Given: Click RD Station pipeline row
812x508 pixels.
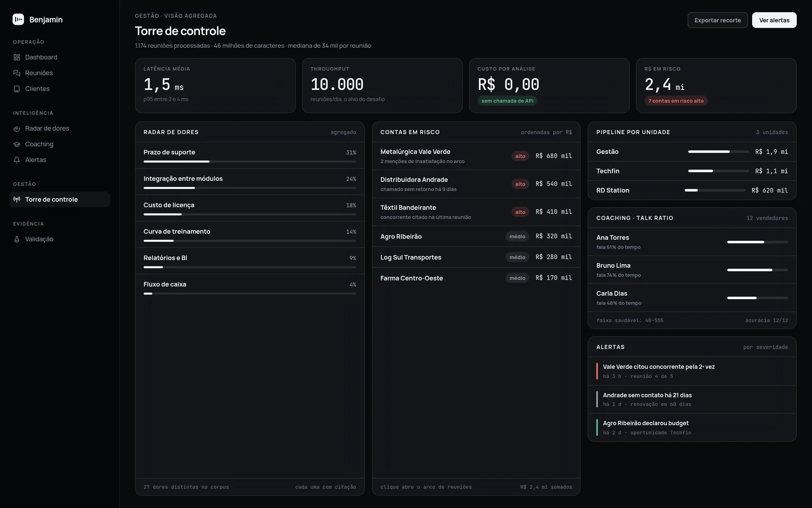Looking at the screenshot, I should [x=692, y=190].
